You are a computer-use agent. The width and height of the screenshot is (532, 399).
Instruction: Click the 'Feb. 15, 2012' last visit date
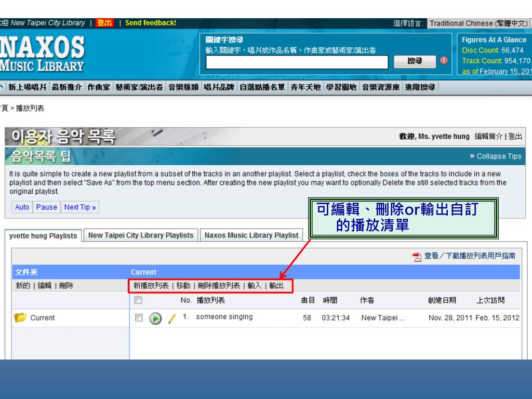[x=497, y=318]
